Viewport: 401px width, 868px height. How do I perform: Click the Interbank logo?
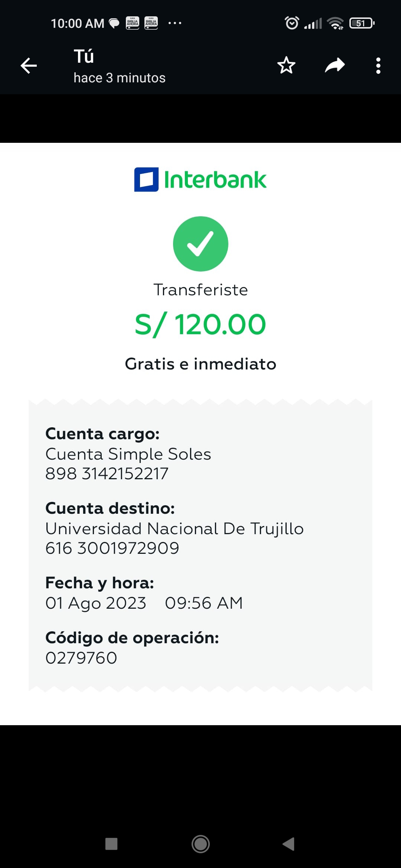click(200, 180)
